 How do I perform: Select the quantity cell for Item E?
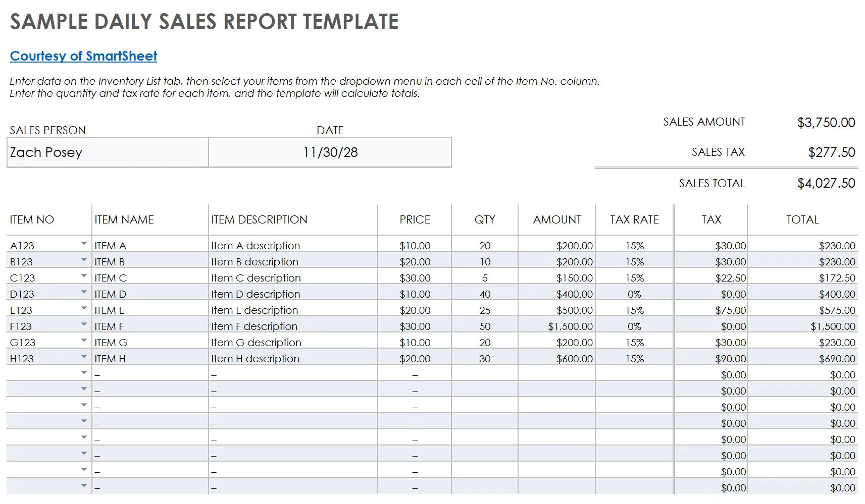(x=485, y=310)
